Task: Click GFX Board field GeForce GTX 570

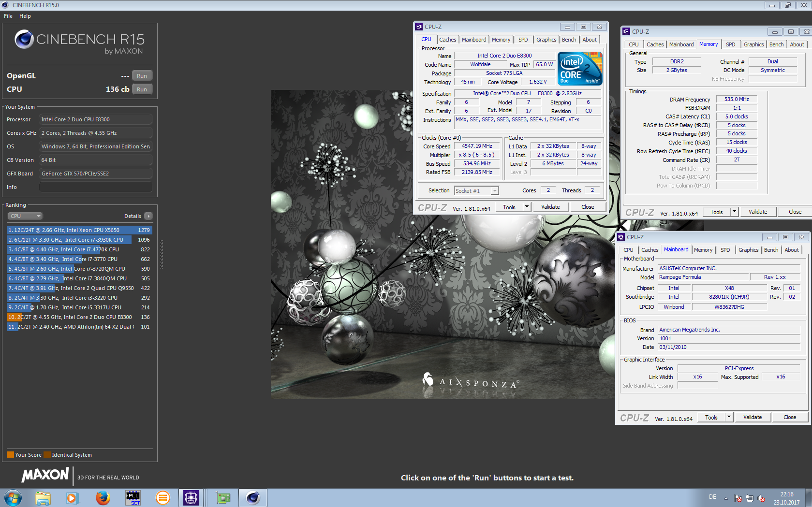Action: coord(96,174)
